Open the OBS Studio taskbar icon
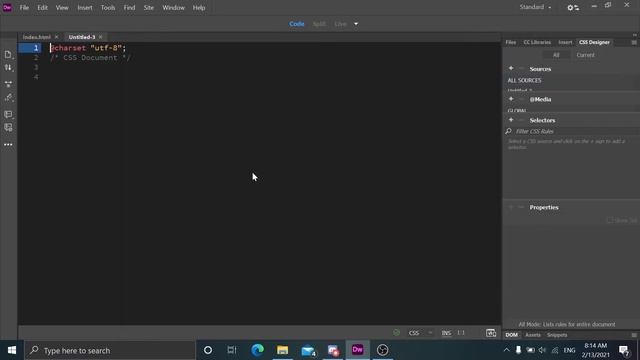640x360 pixels. [382, 350]
